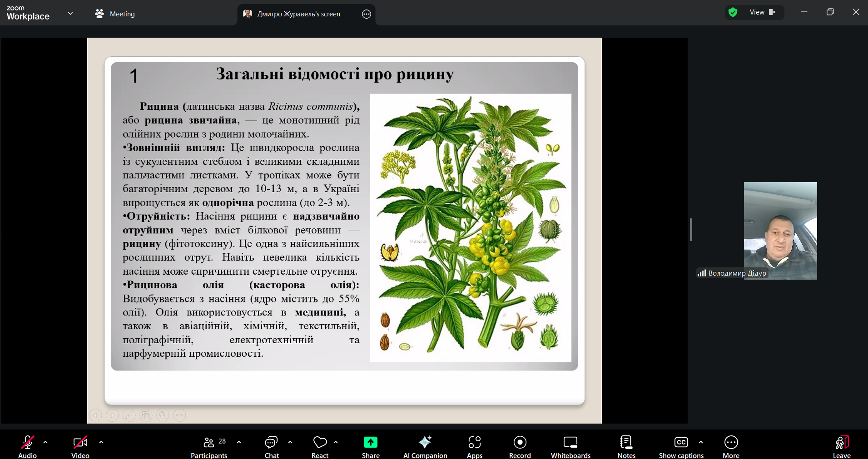Image resolution: width=868 pixels, height=459 pixels.
Task: Expand video options arrow
Action: [101, 442]
